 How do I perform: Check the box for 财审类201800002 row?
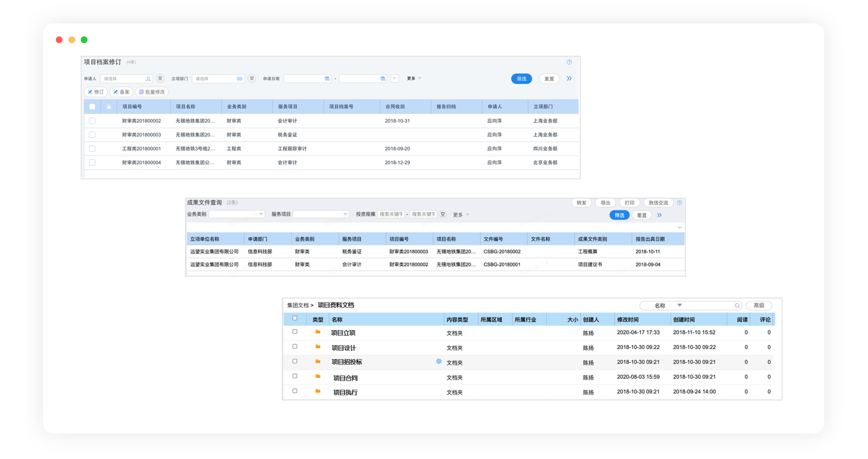click(x=92, y=121)
